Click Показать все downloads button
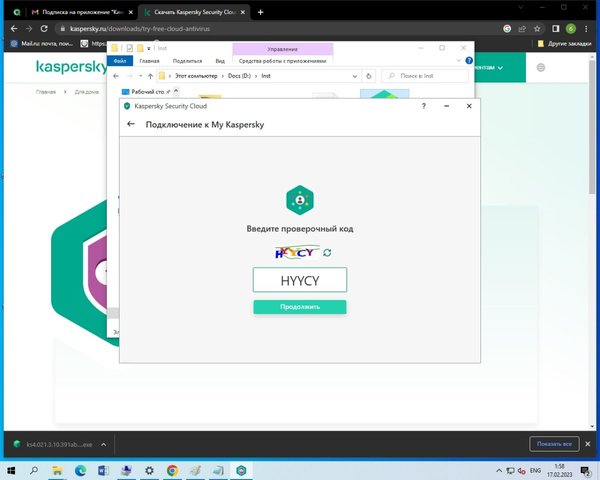 (x=554, y=444)
